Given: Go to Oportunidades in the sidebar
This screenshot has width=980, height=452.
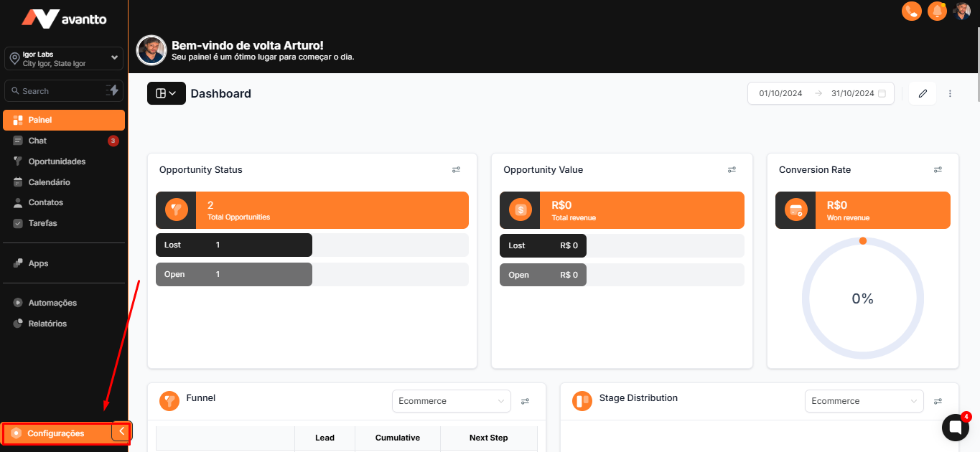Looking at the screenshot, I should (x=57, y=161).
